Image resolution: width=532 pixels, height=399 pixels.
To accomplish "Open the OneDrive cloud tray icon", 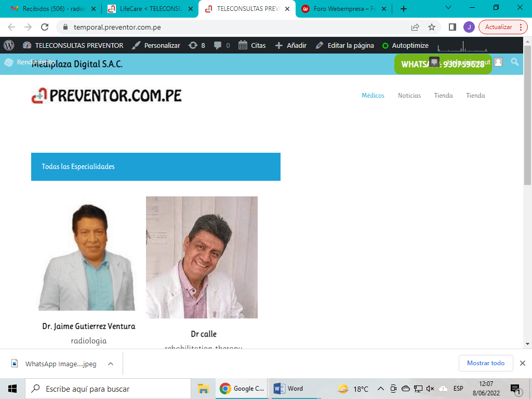I will (x=405, y=389).
